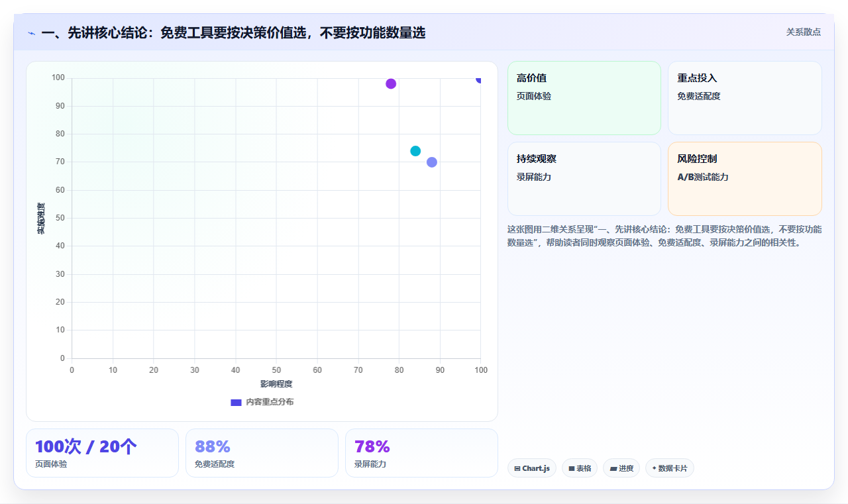Open the 风险控制 A/B测试能力 card
This screenshot has height=504, width=848.
pyautogui.click(x=745, y=179)
